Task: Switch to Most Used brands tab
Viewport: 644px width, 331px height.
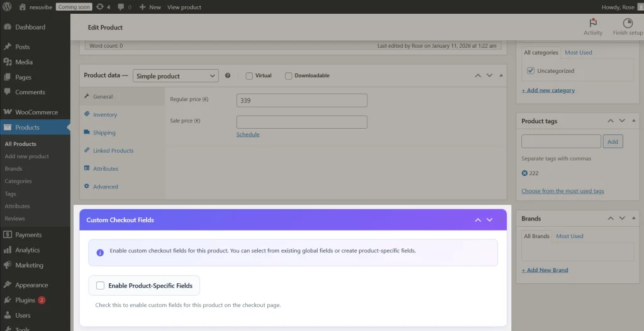Action: pos(570,236)
